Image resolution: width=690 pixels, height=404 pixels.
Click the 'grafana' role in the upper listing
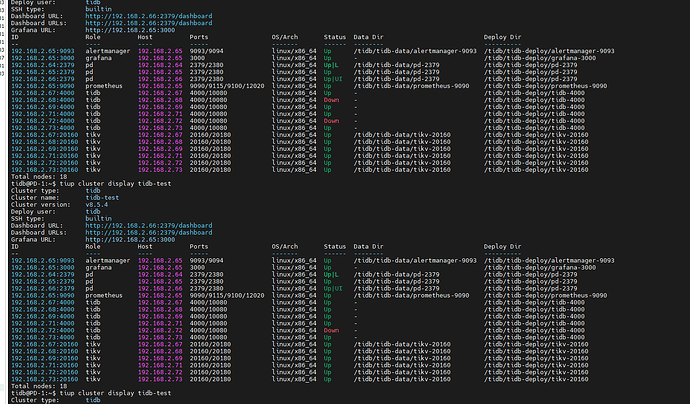pyautogui.click(x=99, y=58)
